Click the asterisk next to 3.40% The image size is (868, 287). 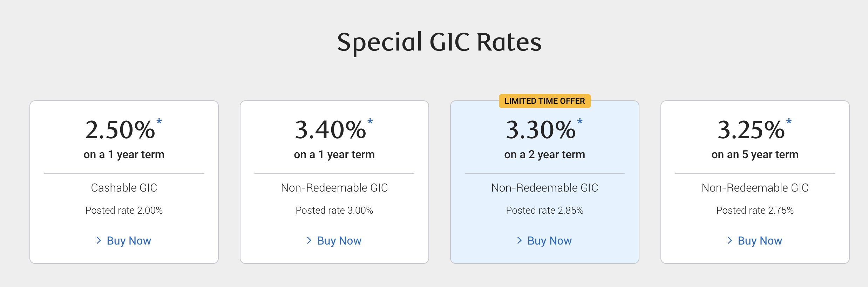pyautogui.click(x=370, y=122)
